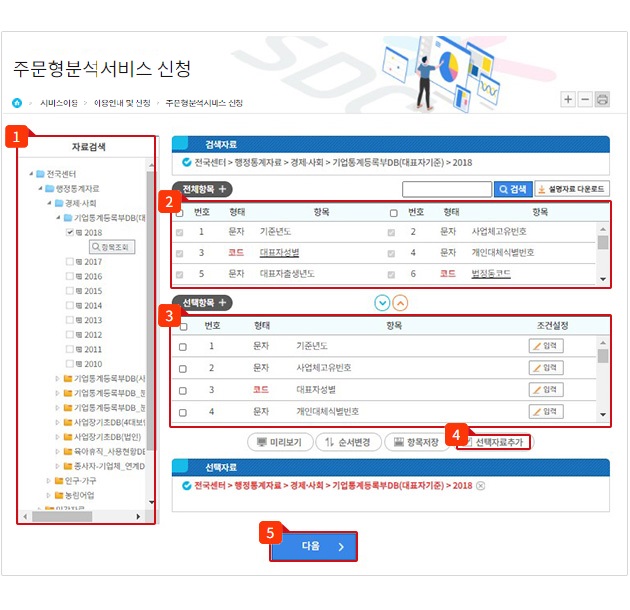
Task: Go to home via the breadcrumb home icon
Action: pyautogui.click(x=17, y=103)
